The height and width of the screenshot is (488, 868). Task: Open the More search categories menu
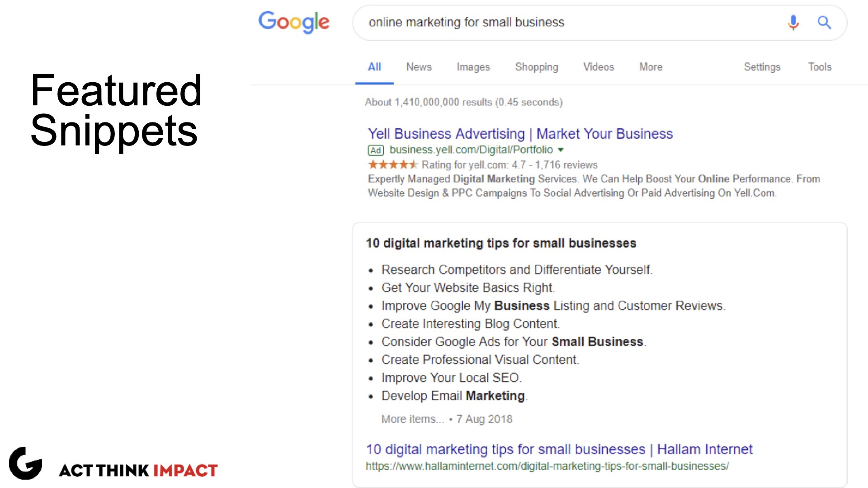point(651,67)
